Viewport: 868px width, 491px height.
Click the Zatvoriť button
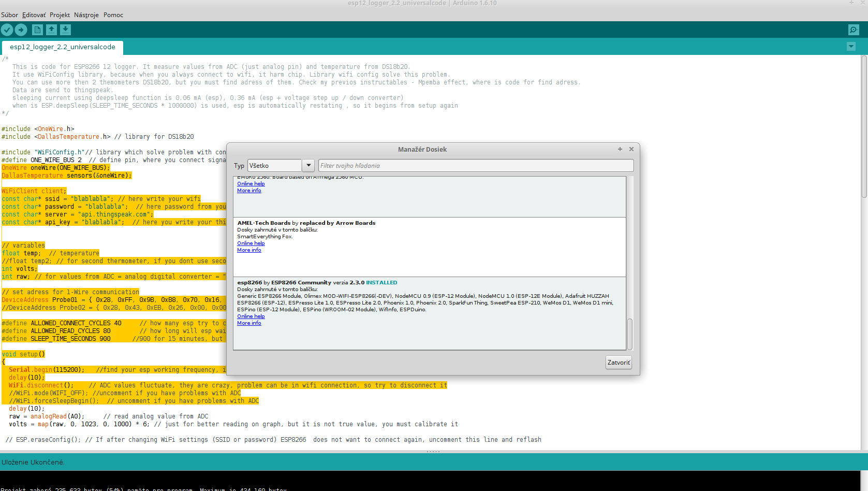click(619, 363)
